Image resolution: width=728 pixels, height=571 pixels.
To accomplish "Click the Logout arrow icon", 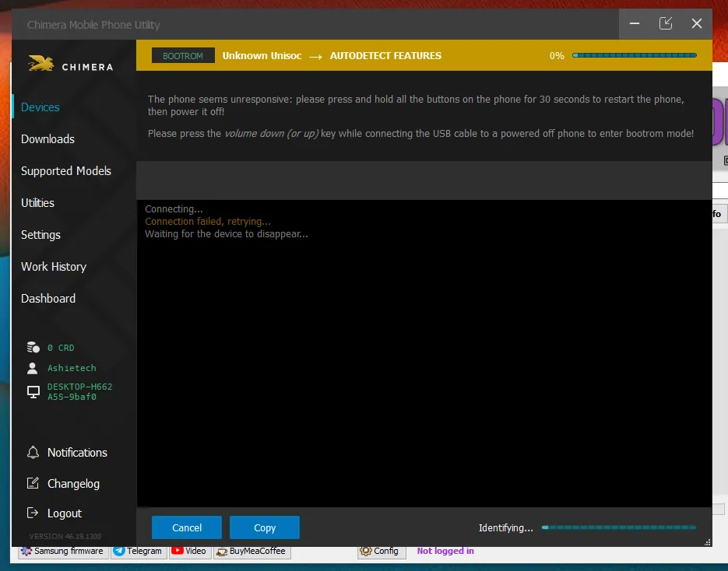I will coord(33,513).
